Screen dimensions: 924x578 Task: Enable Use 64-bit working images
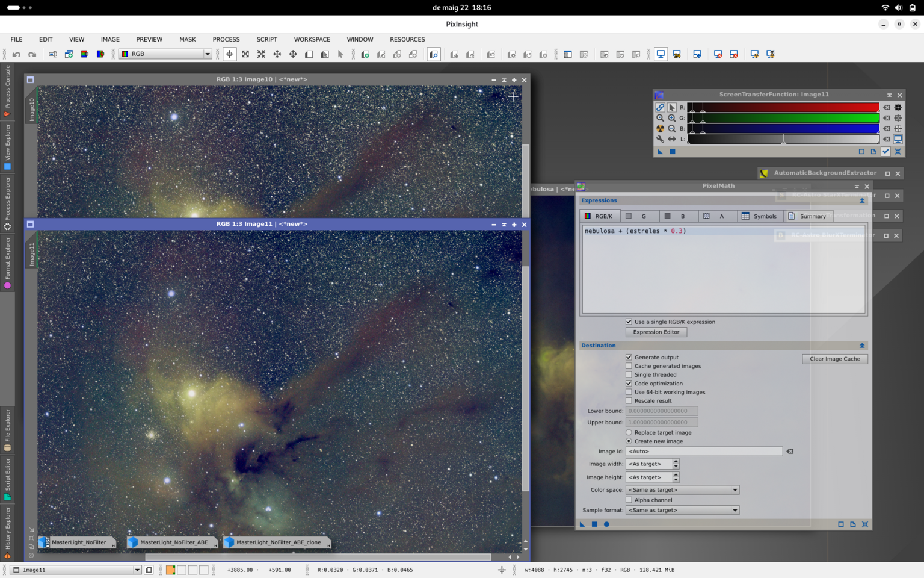[x=629, y=392]
